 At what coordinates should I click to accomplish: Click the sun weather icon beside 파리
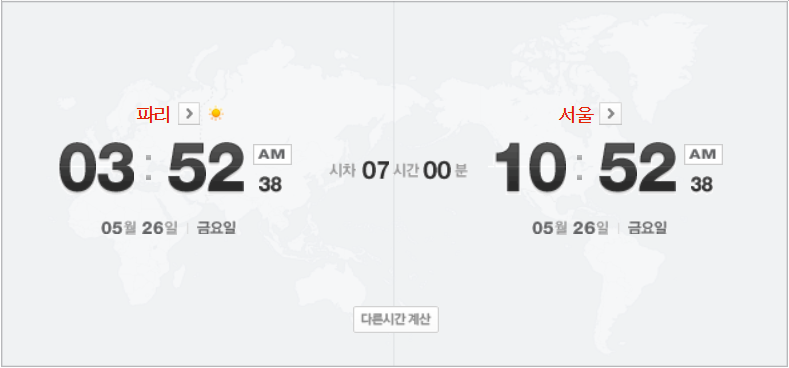[x=216, y=114]
